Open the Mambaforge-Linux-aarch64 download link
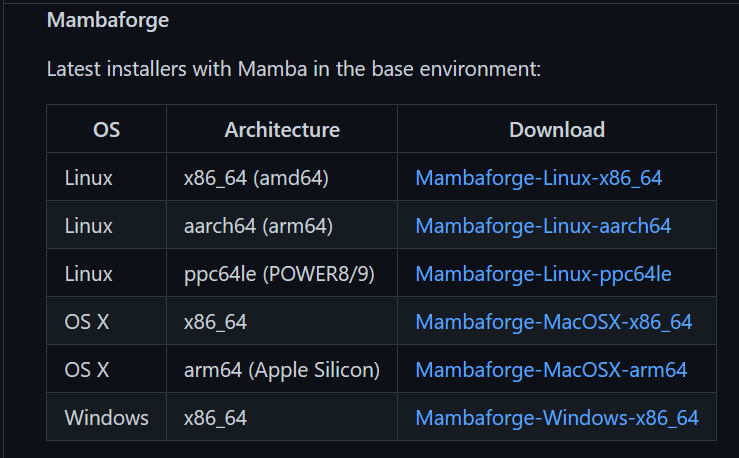 [x=543, y=226]
